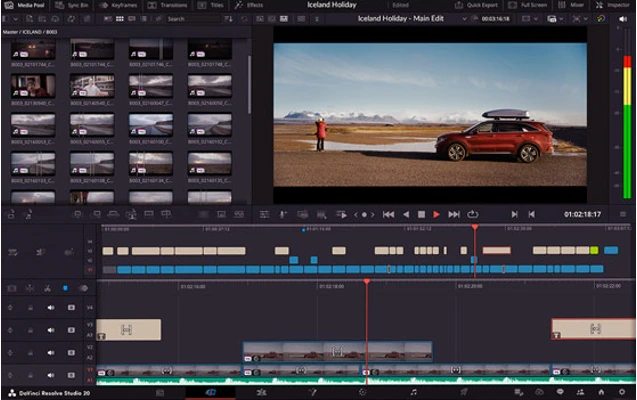Select the Ripple Overwrite edit icon

coord(113,214)
